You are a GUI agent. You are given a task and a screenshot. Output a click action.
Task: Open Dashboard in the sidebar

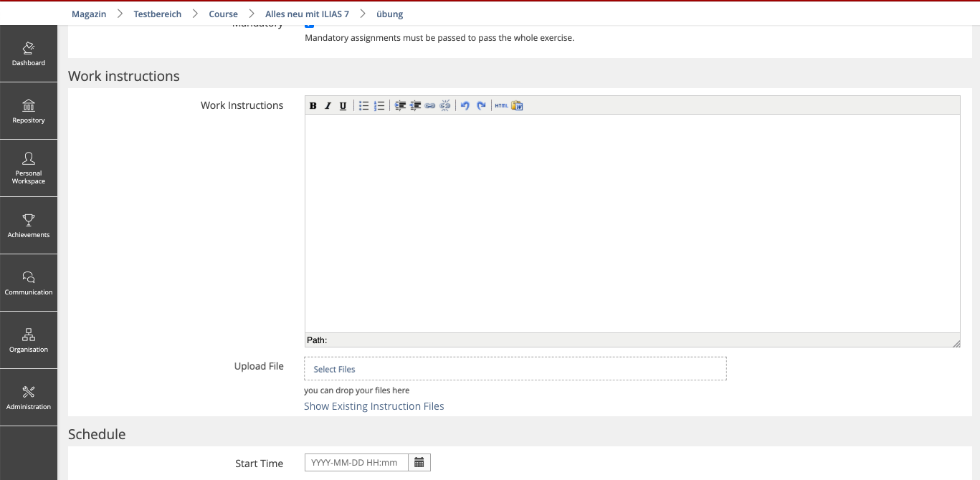point(29,54)
